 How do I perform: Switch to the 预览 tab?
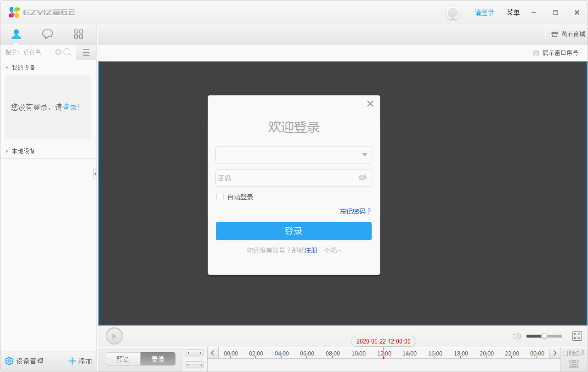pyautogui.click(x=123, y=359)
